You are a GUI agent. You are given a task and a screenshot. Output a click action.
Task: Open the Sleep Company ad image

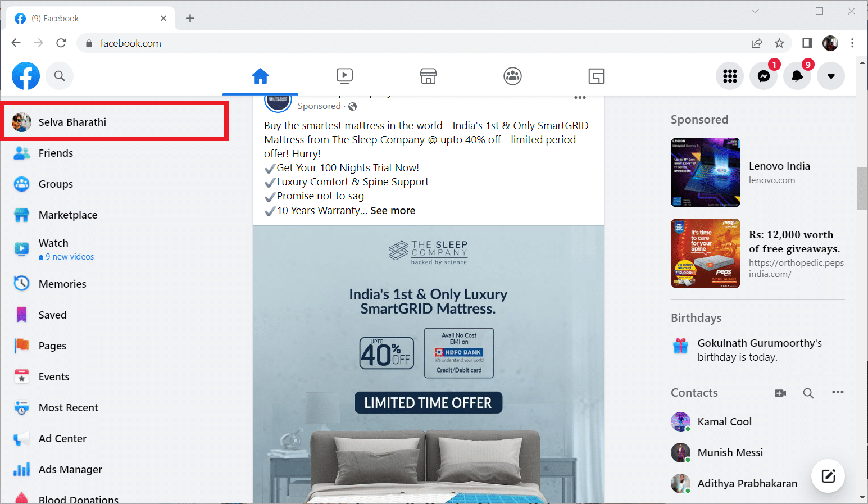tap(428, 365)
